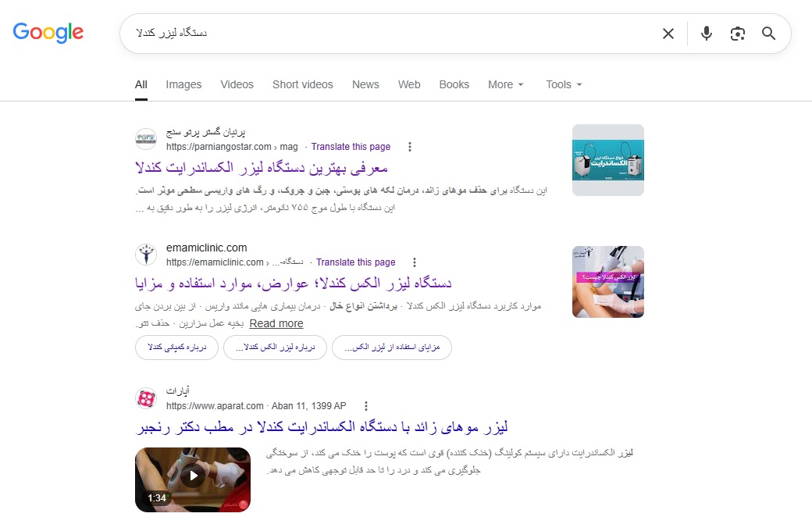
Task: Click the Aparat favicon icon
Action: pos(146,398)
